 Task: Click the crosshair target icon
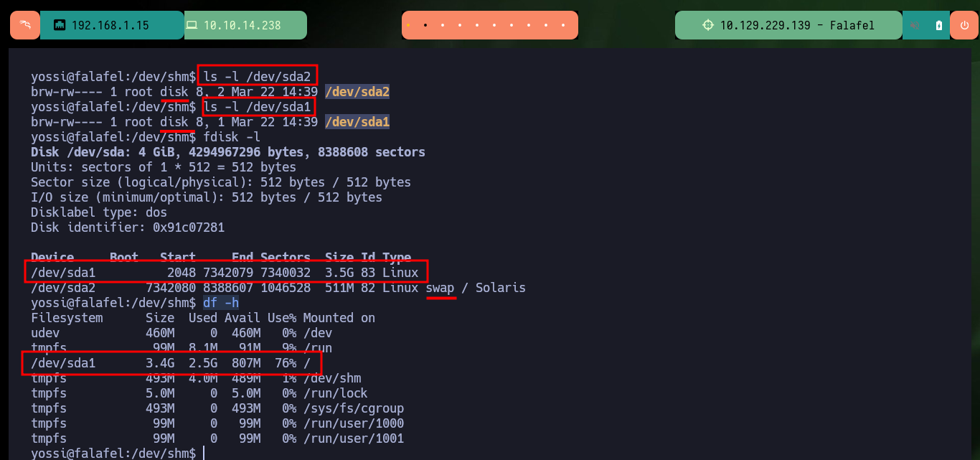click(708, 25)
